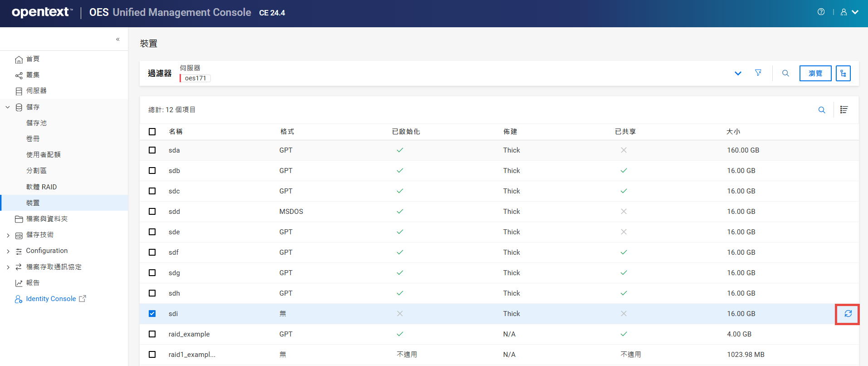Viewport: 868px width, 366px height.
Task: Expand the filter panel chevron
Action: coord(738,74)
